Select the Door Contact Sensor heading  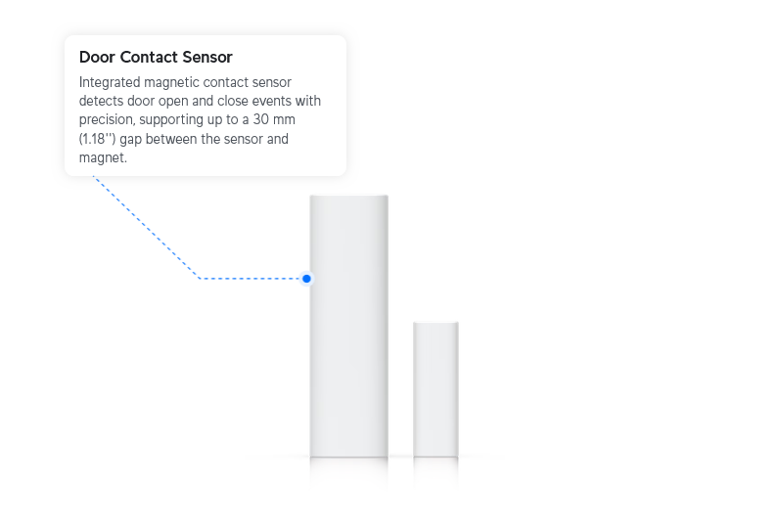pos(156,58)
